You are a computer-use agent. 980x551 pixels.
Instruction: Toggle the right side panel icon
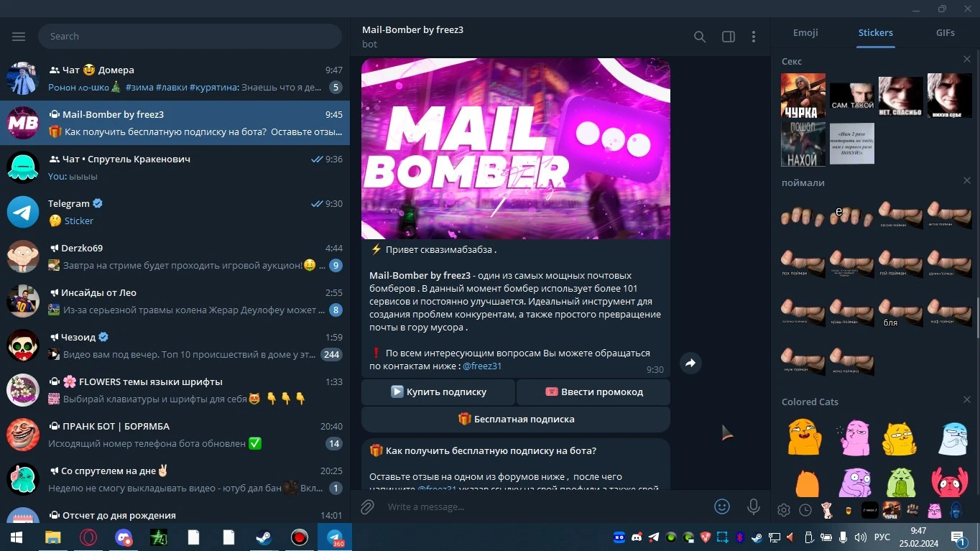[728, 37]
